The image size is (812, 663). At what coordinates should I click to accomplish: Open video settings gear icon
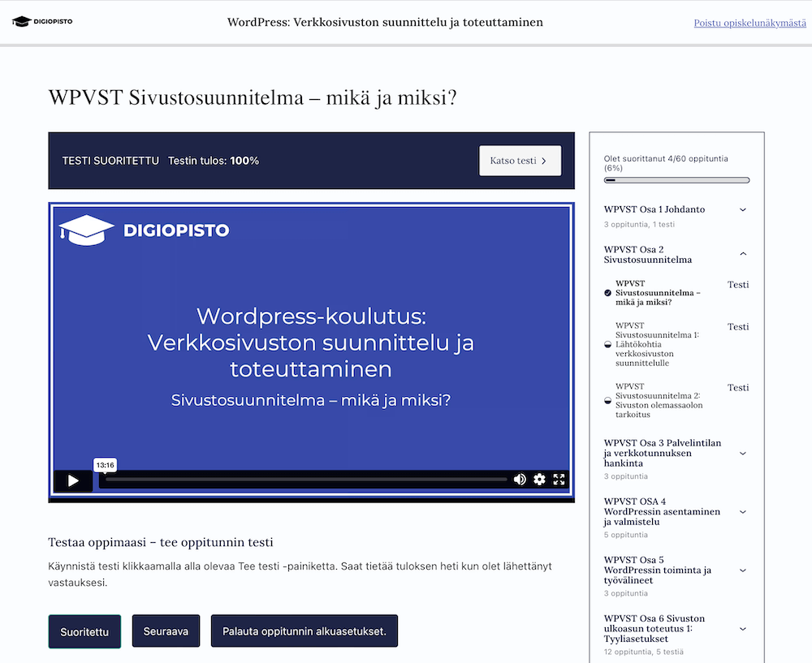pos(539,480)
